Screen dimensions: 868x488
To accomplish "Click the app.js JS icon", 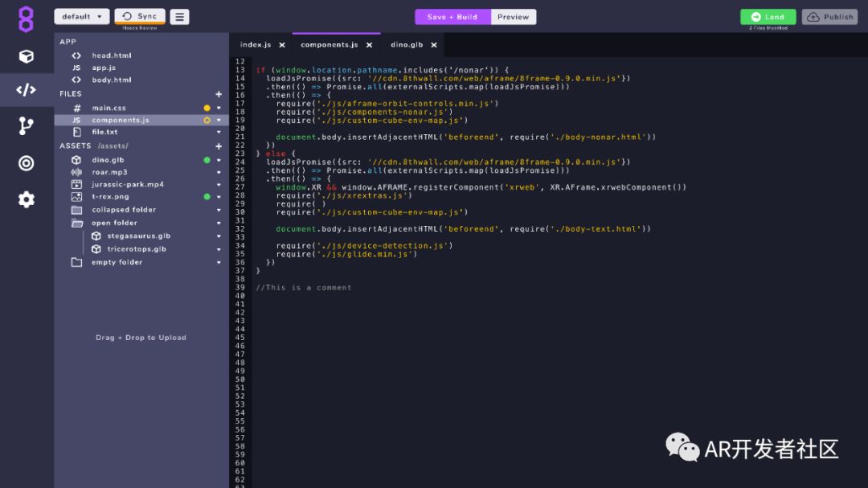I will tap(76, 68).
